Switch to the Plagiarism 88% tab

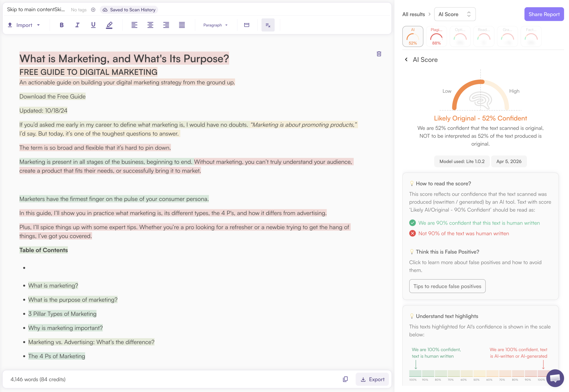[x=436, y=36]
